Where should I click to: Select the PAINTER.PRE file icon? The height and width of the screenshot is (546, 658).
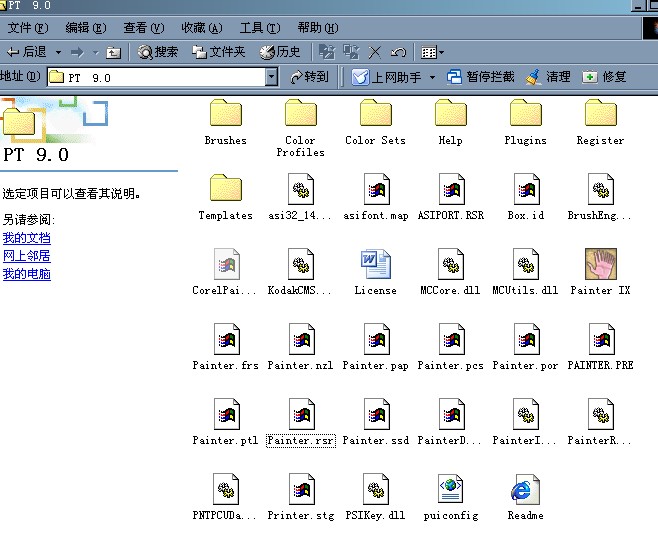(x=601, y=339)
